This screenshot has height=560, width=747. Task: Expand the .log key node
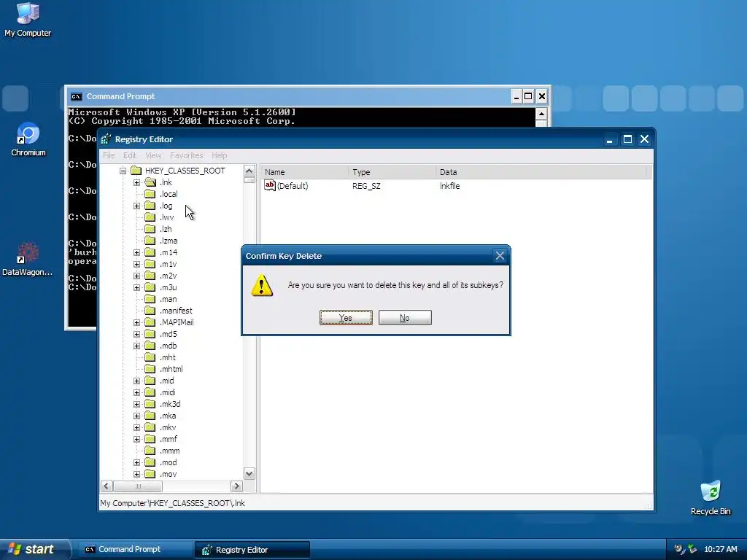(x=136, y=206)
